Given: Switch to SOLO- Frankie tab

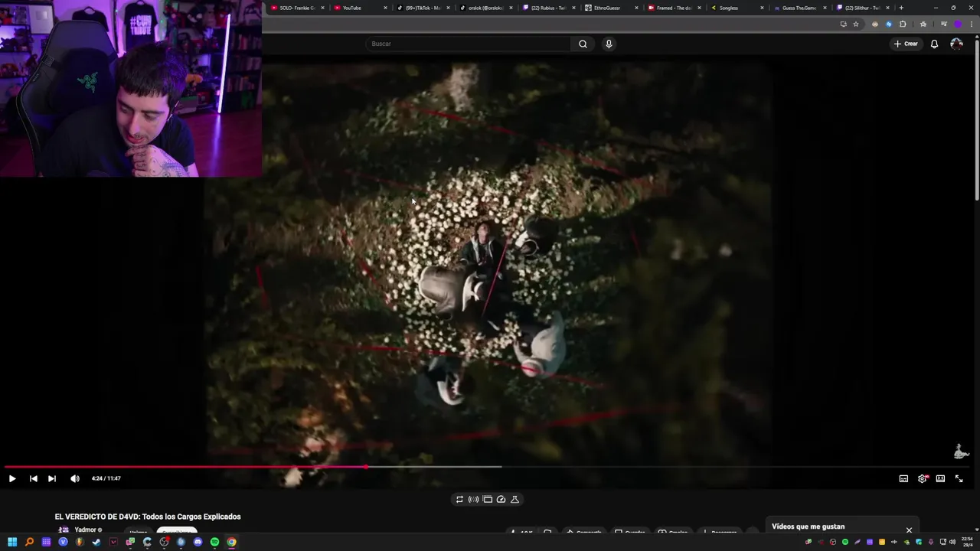Looking at the screenshot, I should [297, 8].
